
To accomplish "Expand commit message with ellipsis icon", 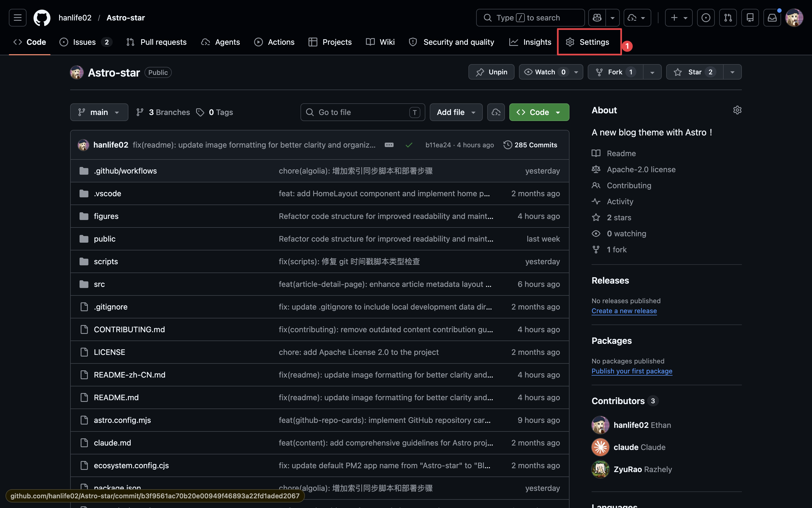I will pyautogui.click(x=389, y=145).
